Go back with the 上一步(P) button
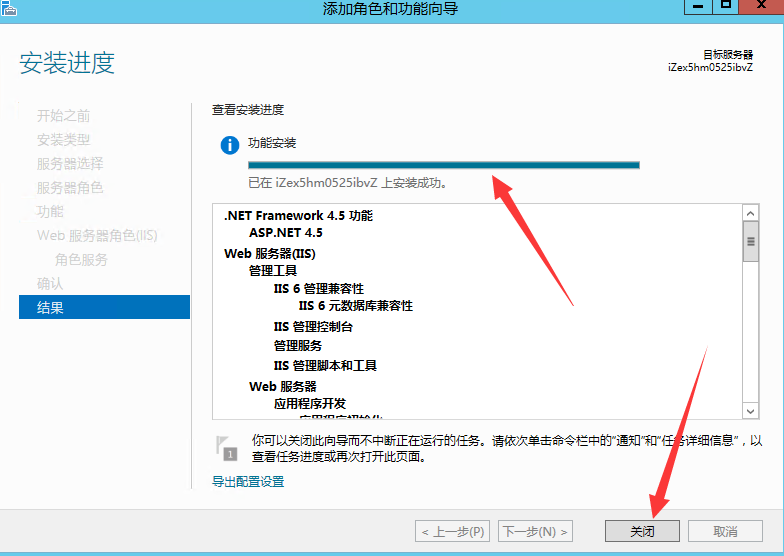The height and width of the screenshot is (556, 784). 454,531
